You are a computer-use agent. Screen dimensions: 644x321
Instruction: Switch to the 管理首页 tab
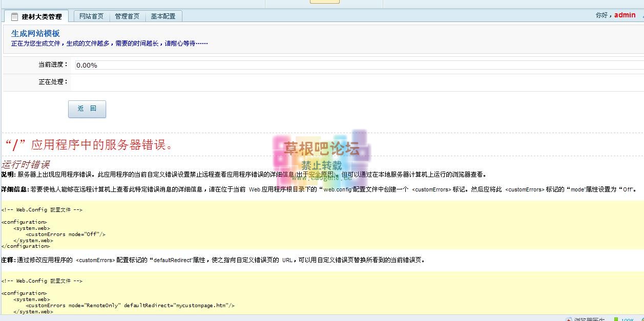[x=127, y=16]
